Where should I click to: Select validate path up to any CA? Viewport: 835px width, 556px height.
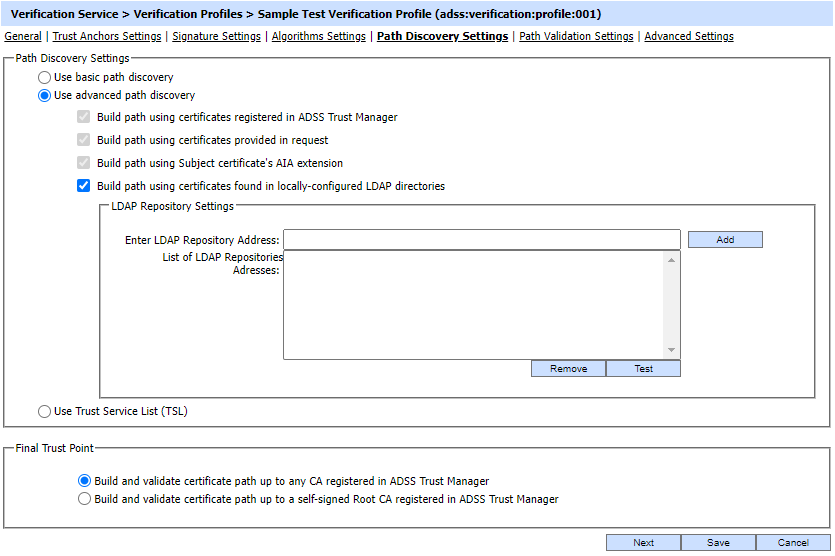tap(84, 481)
